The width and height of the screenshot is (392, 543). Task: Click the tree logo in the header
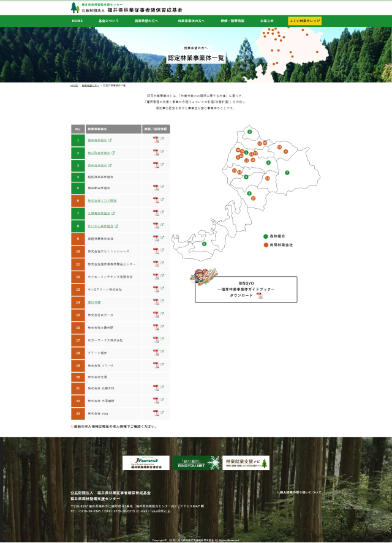tap(75, 7)
